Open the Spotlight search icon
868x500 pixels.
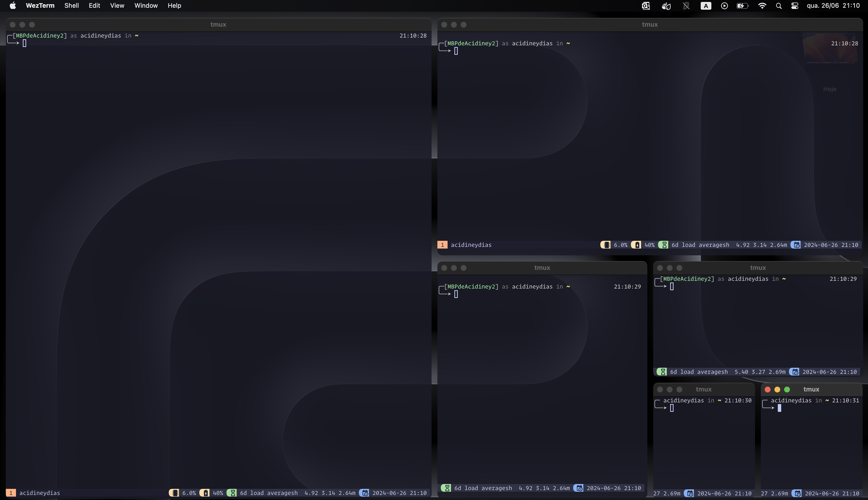click(779, 6)
